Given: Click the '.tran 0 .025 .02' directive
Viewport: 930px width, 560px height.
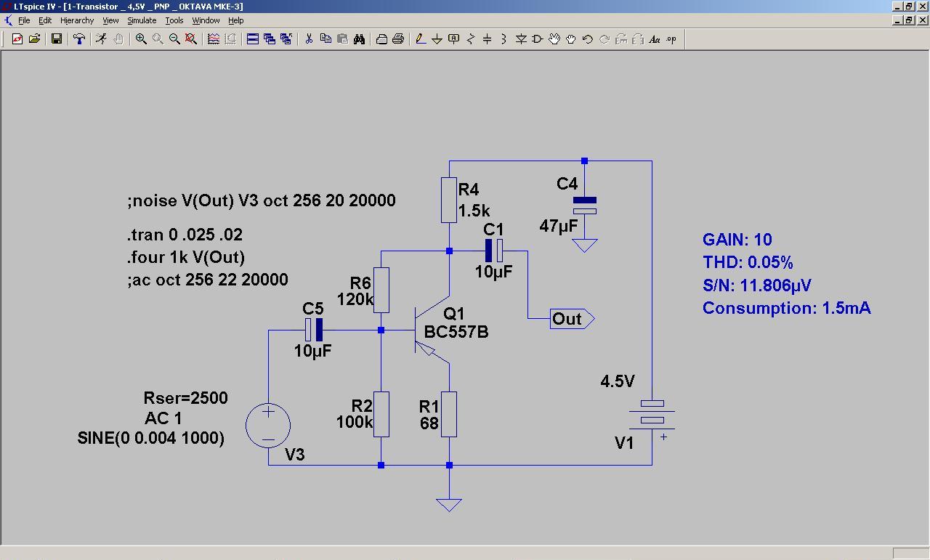Looking at the screenshot, I should pos(185,235).
